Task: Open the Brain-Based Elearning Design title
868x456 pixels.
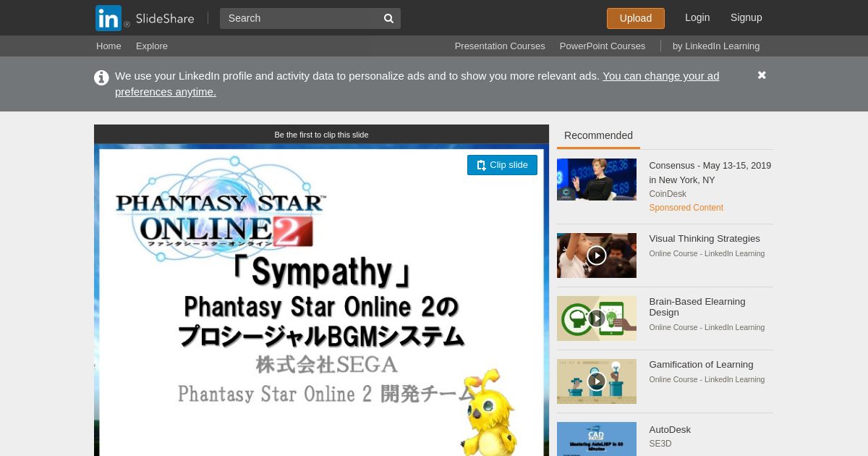Action: point(697,307)
